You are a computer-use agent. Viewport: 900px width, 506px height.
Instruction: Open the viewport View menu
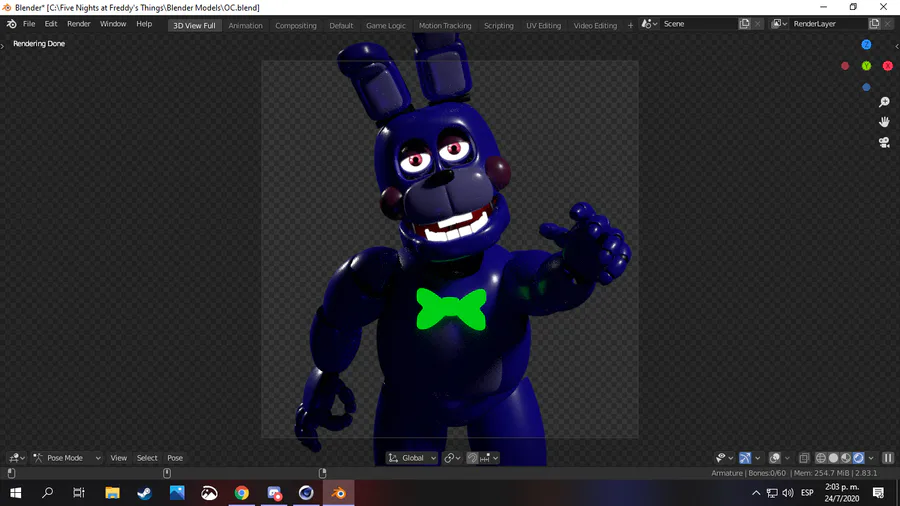[x=119, y=458]
